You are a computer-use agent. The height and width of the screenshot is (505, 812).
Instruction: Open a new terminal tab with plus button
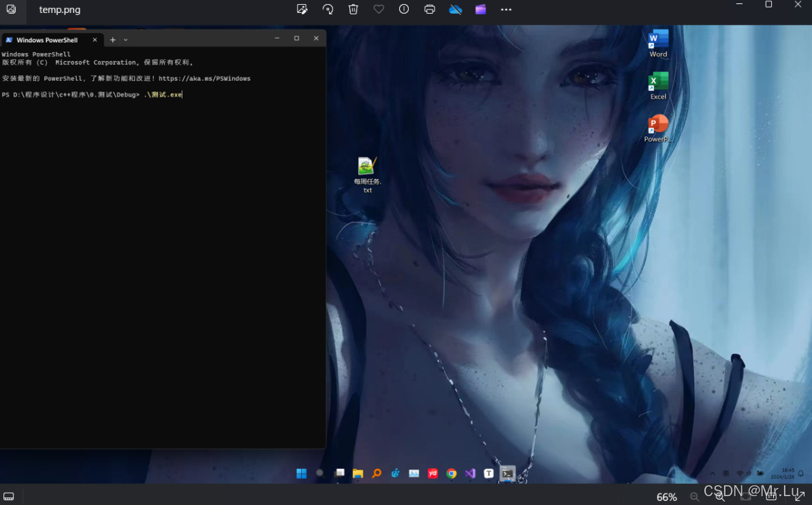[112, 39]
